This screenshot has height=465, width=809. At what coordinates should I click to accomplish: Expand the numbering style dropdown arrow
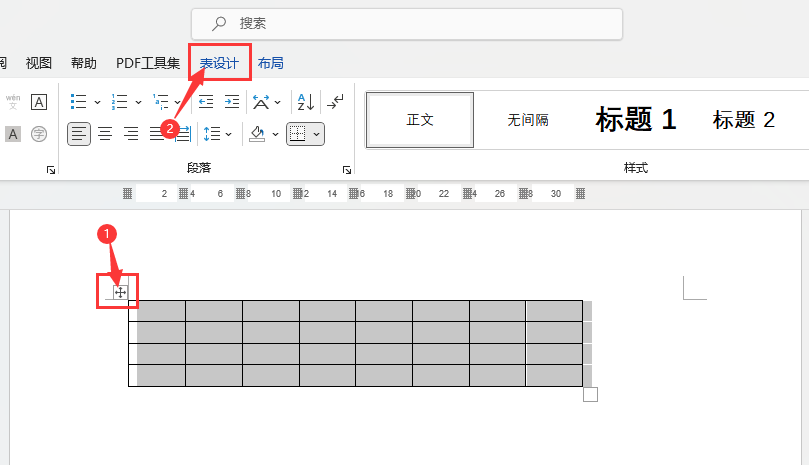pyautogui.click(x=138, y=102)
